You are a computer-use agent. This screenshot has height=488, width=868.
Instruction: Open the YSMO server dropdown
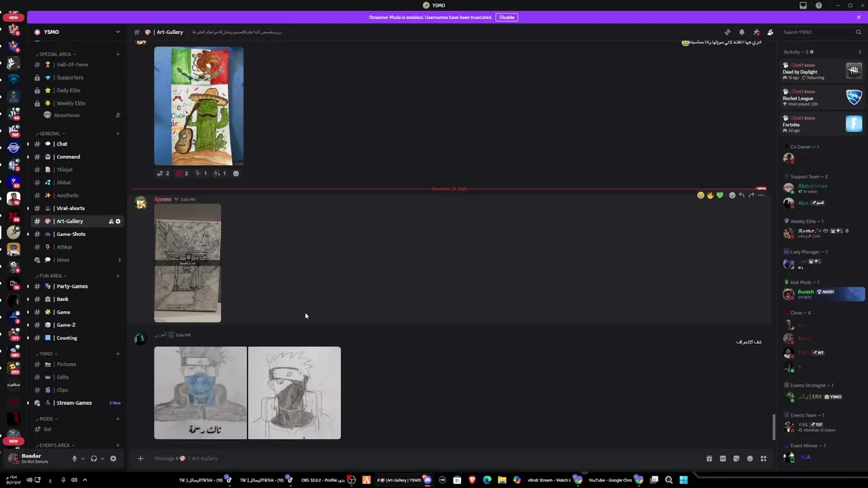[117, 32]
